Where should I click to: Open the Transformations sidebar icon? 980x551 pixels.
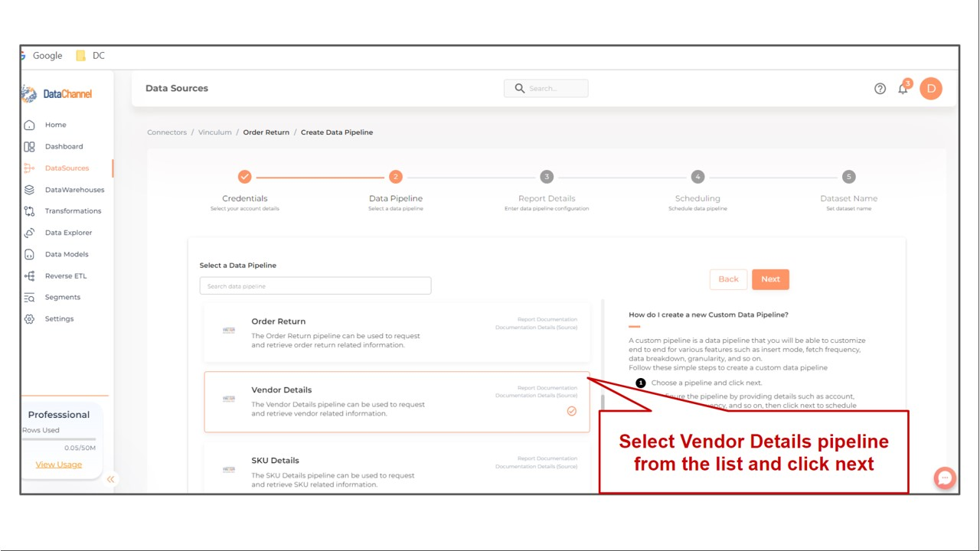29,211
